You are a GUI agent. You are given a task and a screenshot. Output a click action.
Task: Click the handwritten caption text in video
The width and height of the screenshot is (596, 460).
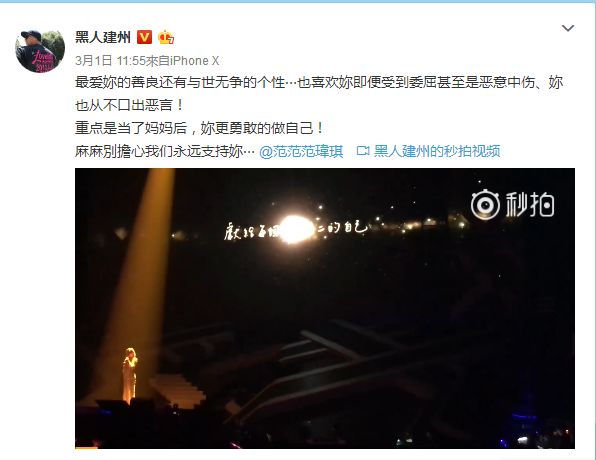click(x=296, y=229)
